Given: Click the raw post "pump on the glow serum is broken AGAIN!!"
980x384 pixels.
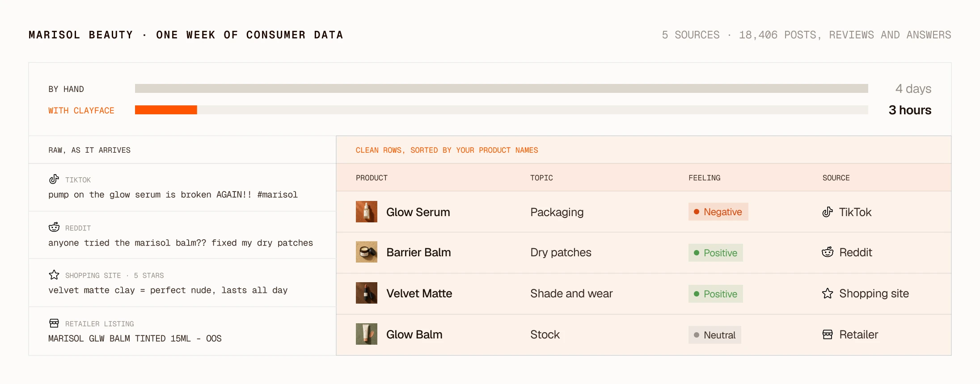Looking at the screenshot, I should (x=173, y=195).
